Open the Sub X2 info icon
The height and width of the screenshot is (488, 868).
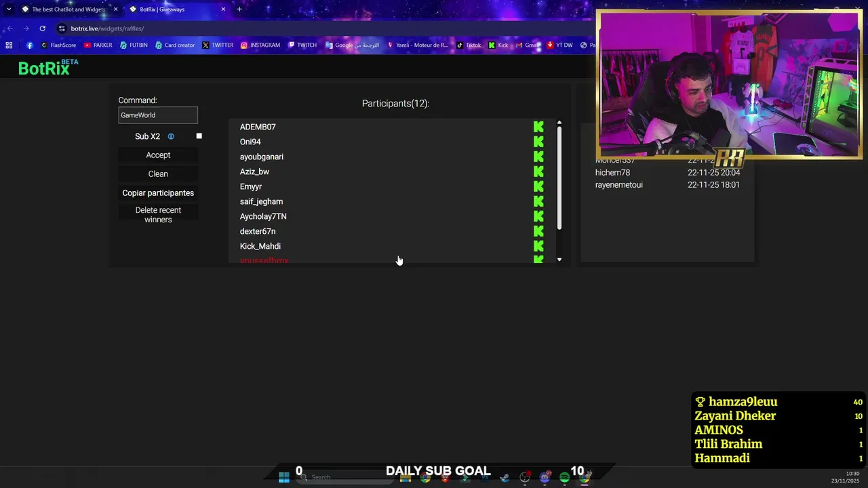(171, 136)
